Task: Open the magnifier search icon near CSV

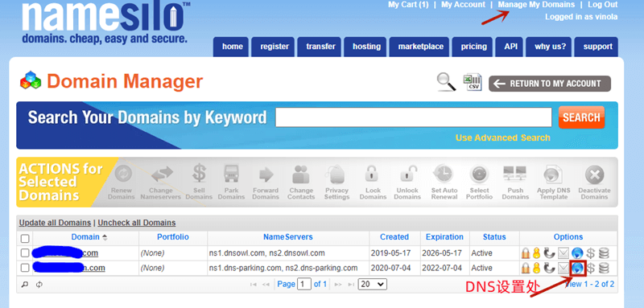Action: click(447, 81)
